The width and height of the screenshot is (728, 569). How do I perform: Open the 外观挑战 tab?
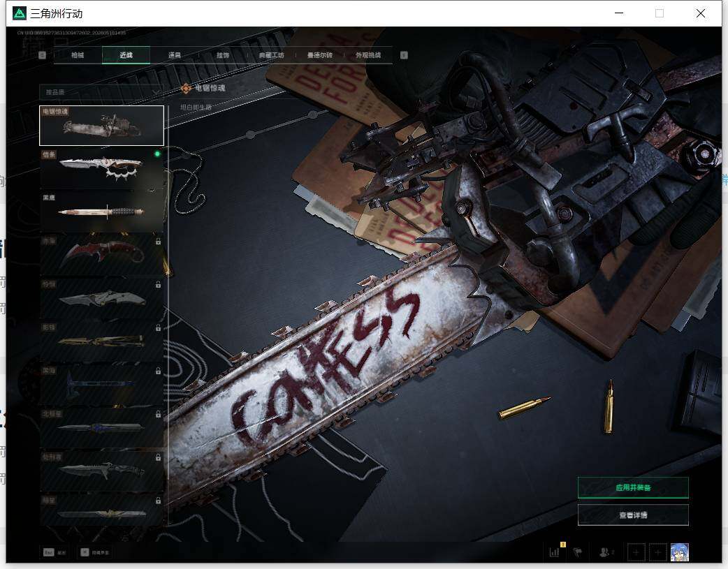point(368,55)
